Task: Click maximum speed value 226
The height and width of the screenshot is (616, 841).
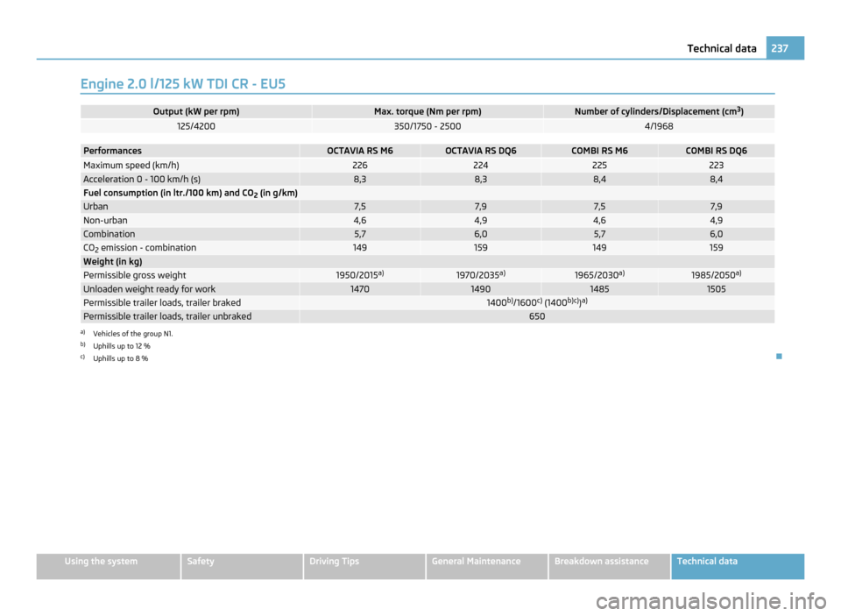Action: tap(360, 166)
